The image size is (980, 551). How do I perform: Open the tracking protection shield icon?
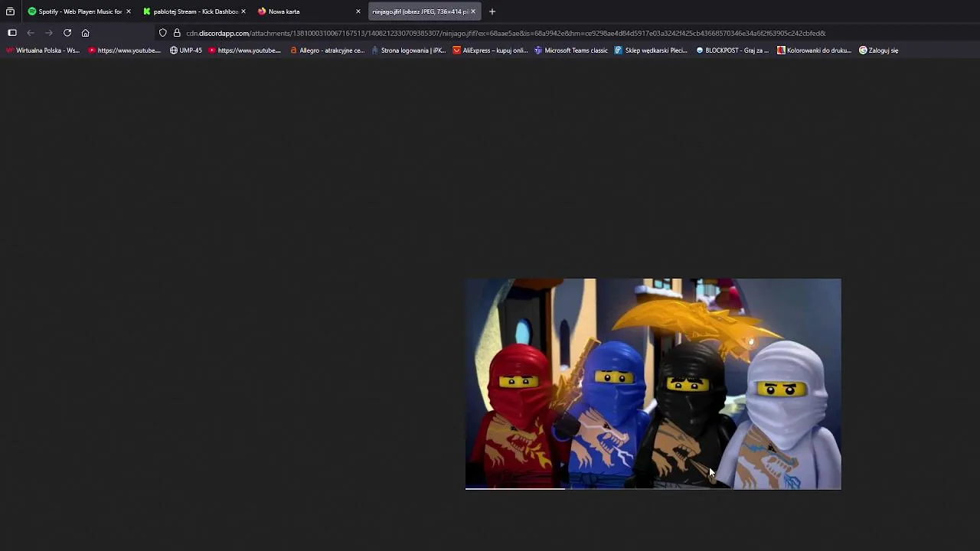[x=163, y=33]
